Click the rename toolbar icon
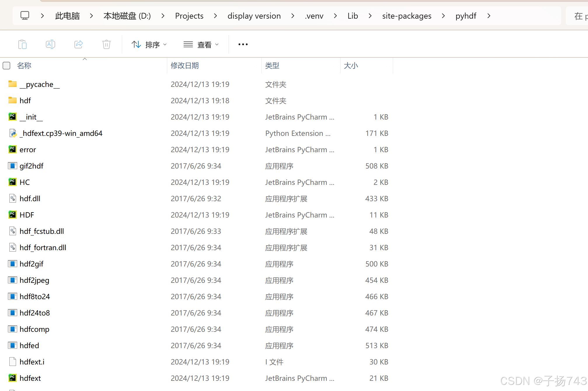This screenshot has height=391, width=588. tap(50, 45)
